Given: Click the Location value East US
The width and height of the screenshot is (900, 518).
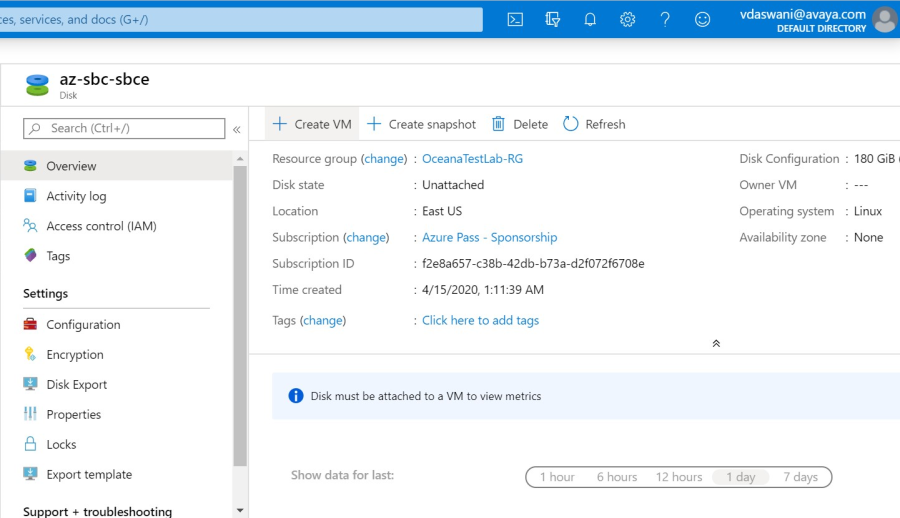Looking at the screenshot, I should (442, 211).
